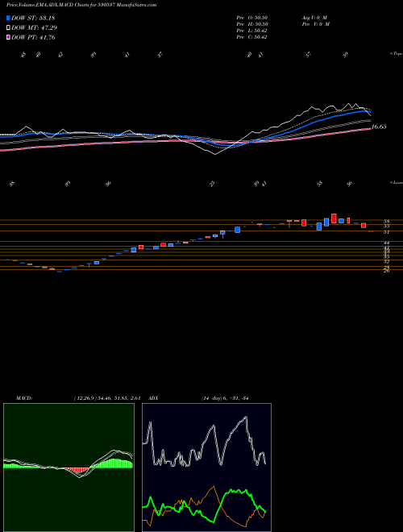Select the 'DOW PT: 41.76' legend label
The image size is (403, 532).
click(33, 38)
